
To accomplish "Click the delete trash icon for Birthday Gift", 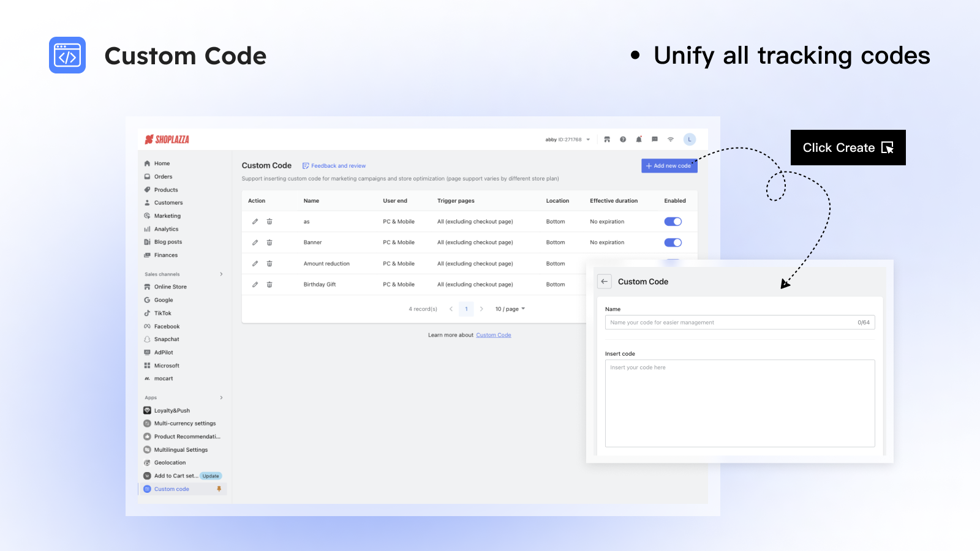I will click(x=269, y=284).
